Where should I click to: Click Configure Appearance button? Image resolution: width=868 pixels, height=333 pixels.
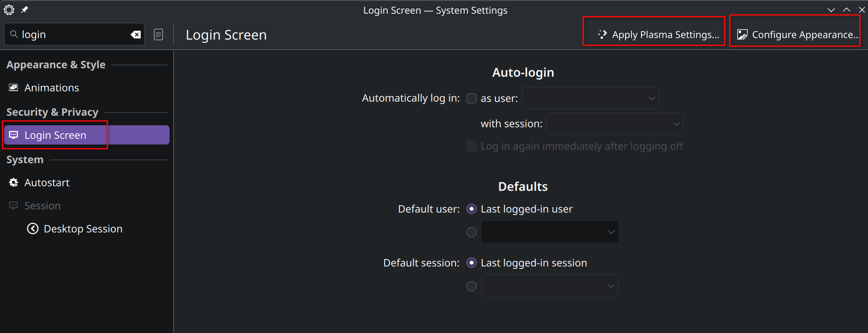tap(795, 35)
